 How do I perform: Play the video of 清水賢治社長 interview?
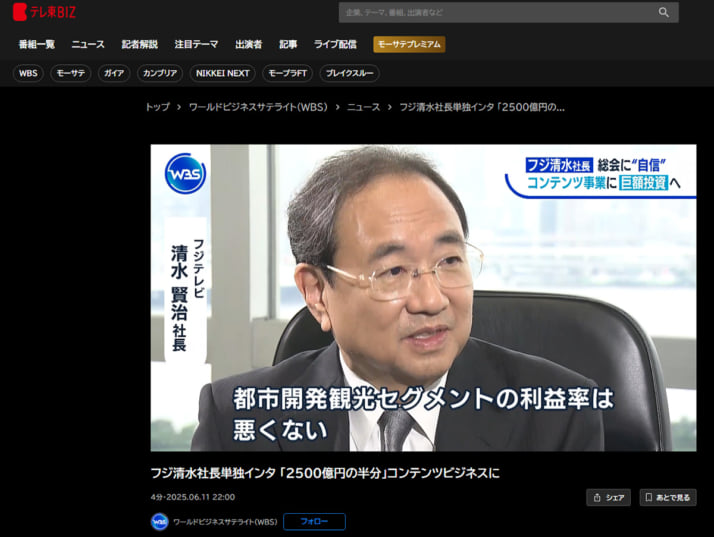point(423,298)
